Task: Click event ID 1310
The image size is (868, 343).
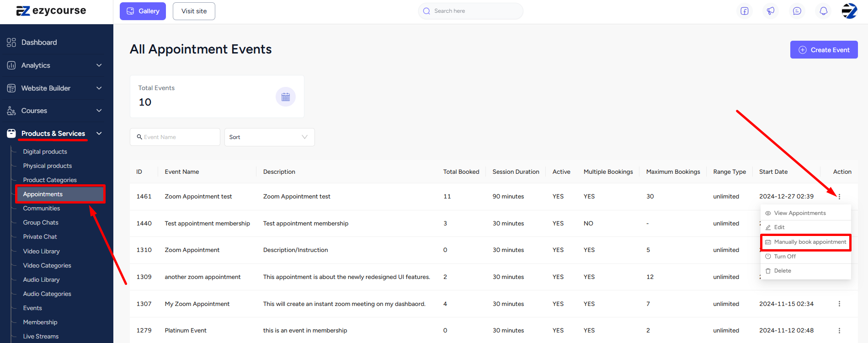Action: pos(144,250)
